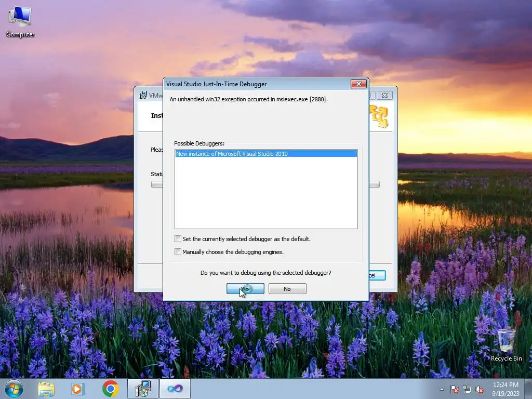Image resolution: width=532 pixels, height=399 pixels.
Task: Open Google Chrome from the taskbar
Action: (110, 389)
